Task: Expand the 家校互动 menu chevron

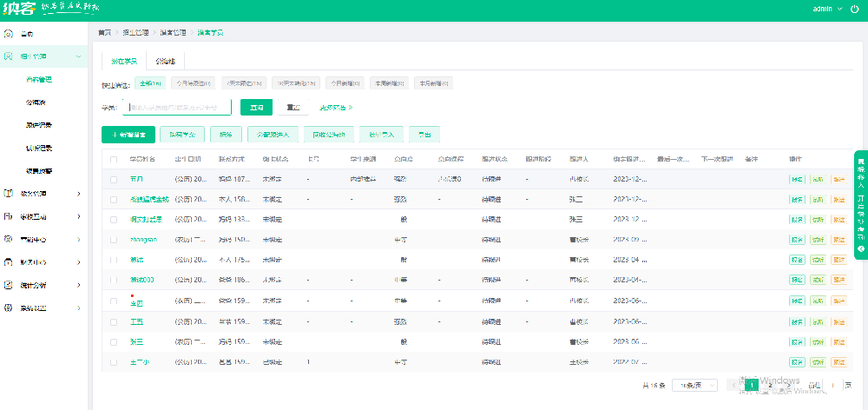Action: pyautogui.click(x=79, y=216)
